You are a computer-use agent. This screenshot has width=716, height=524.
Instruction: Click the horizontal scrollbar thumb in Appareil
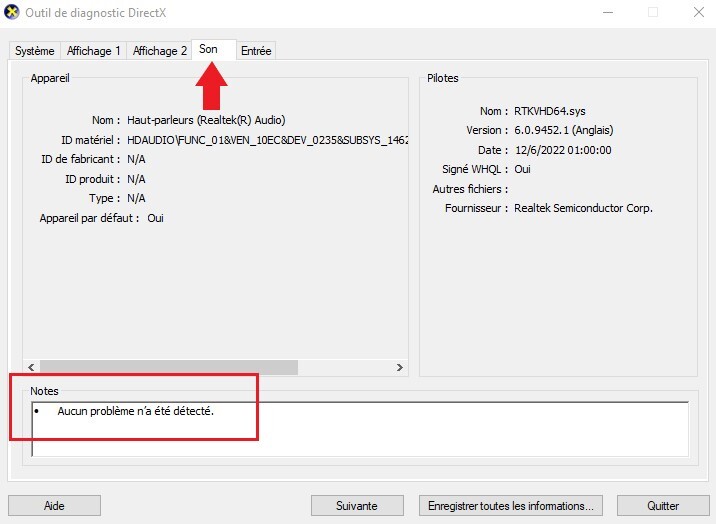(x=169, y=367)
